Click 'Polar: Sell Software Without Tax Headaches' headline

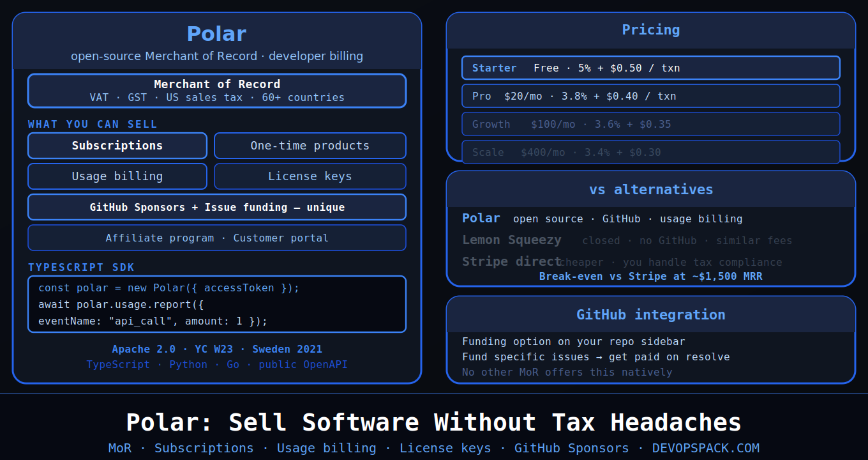(434, 423)
